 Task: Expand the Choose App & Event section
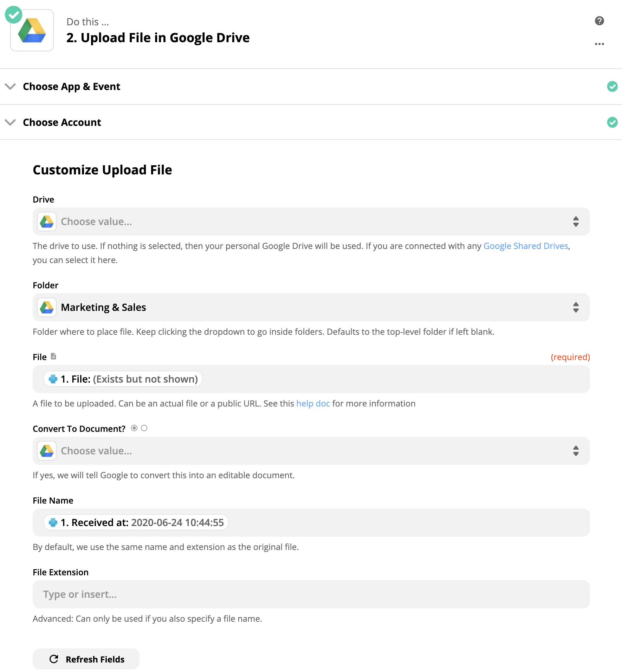click(x=11, y=87)
